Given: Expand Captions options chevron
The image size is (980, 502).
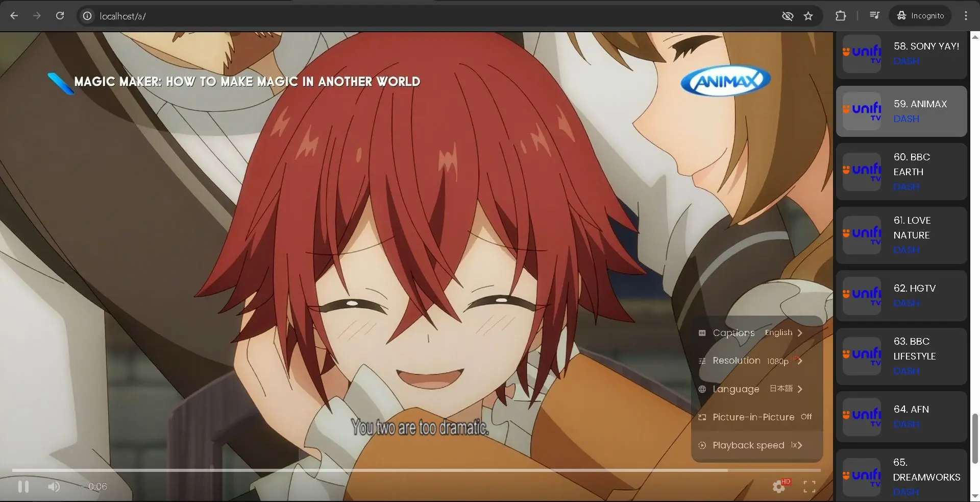Looking at the screenshot, I should pyautogui.click(x=800, y=333).
